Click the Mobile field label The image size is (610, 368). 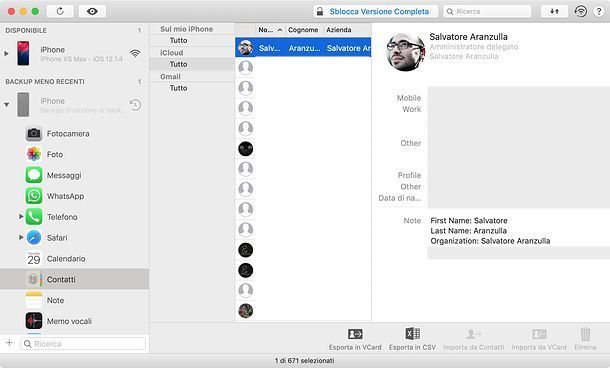[x=409, y=98]
